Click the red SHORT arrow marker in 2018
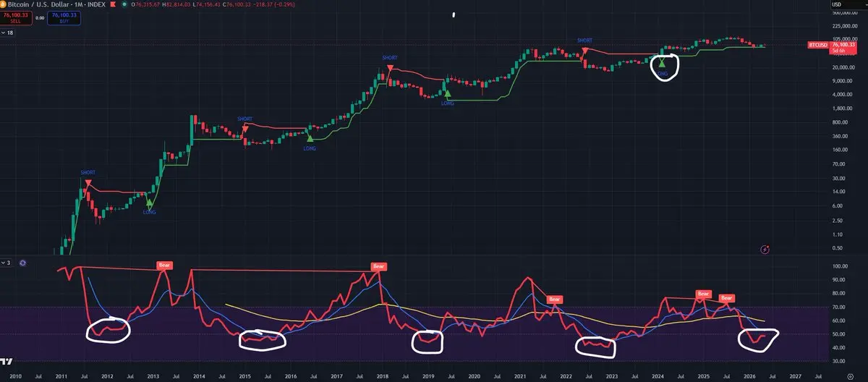 pos(391,68)
